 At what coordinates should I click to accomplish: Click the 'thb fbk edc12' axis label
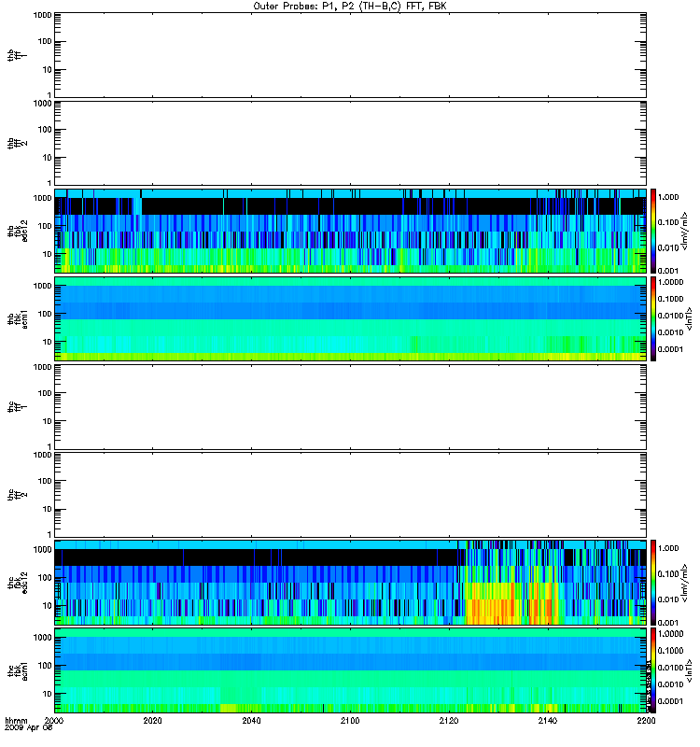17,231
